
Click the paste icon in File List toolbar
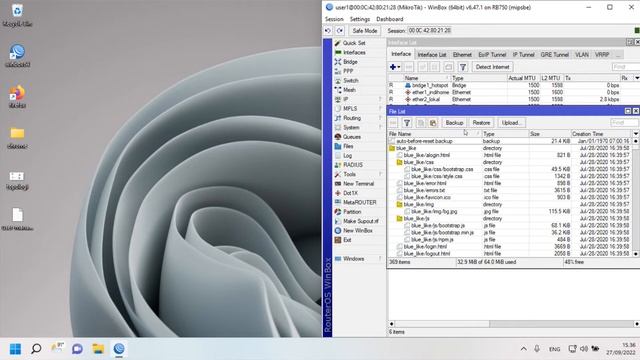(433, 123)
